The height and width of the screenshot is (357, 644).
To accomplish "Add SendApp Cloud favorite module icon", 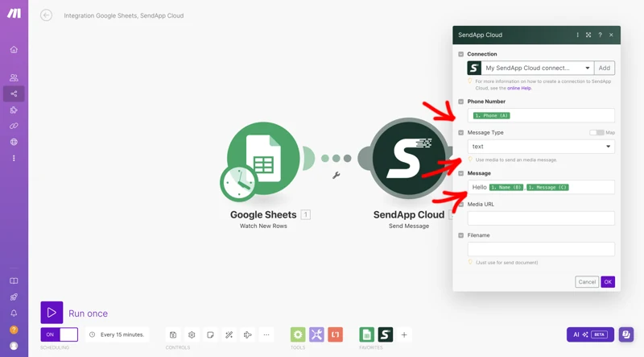I will (x=386, y=334).
